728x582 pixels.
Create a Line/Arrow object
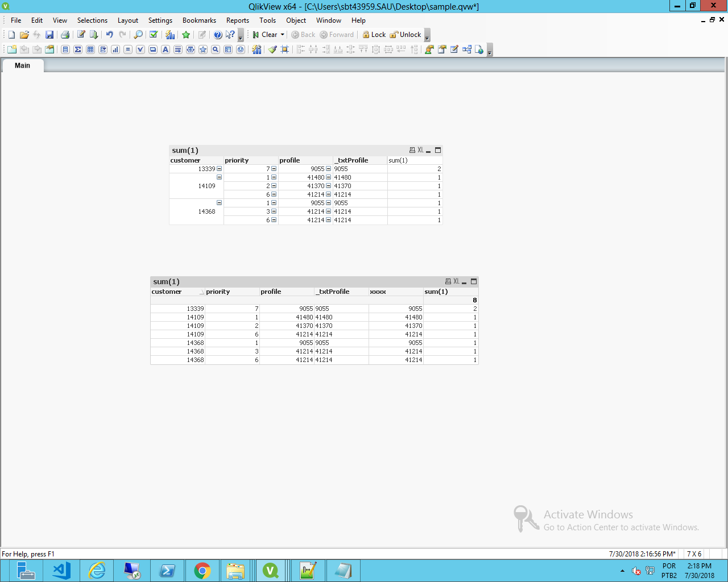tap(178, 49)
